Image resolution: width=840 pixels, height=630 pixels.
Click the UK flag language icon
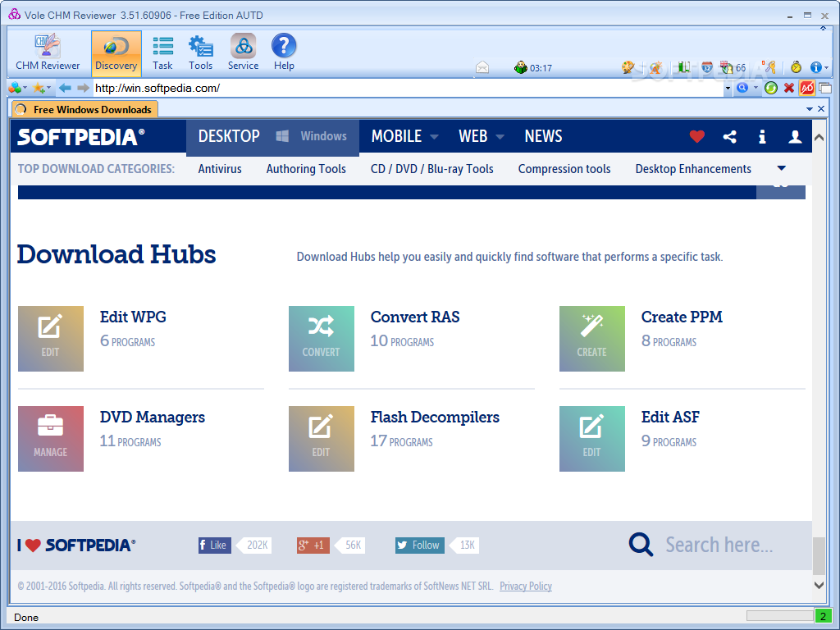tap(727, 67)
